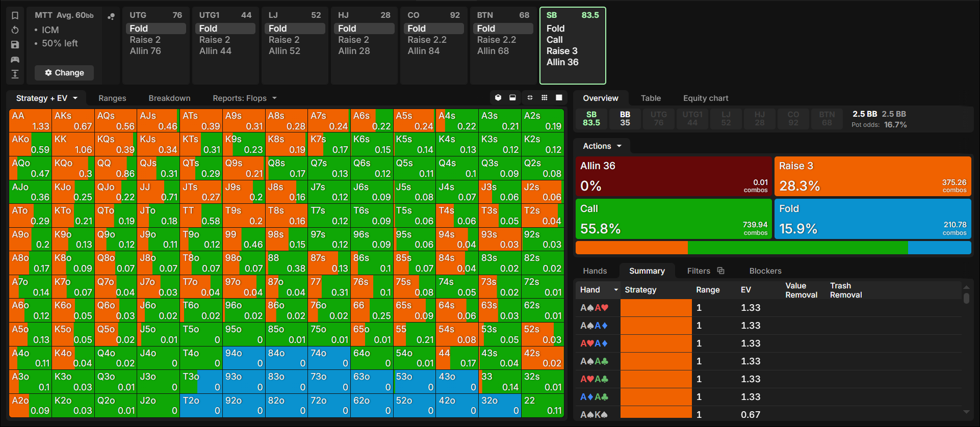Switch to the Equity chart tab
980x427 pixels.
(x=706, y=98)
